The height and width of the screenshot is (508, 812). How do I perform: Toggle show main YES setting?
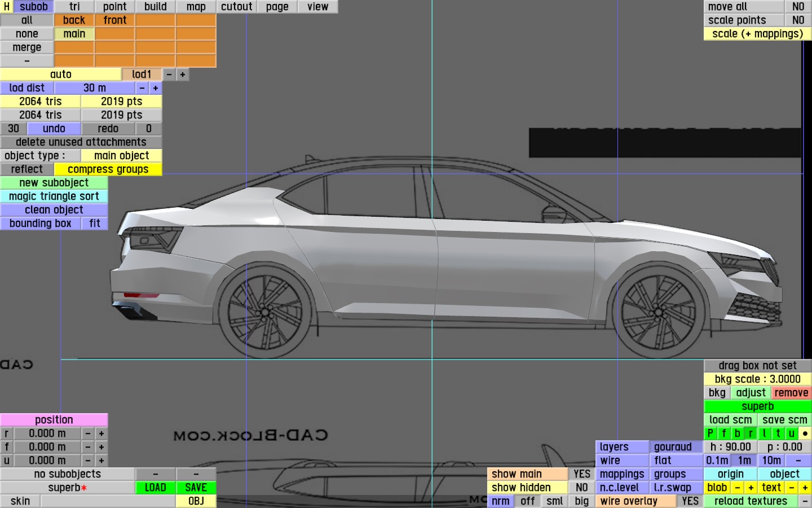point(582,474)
